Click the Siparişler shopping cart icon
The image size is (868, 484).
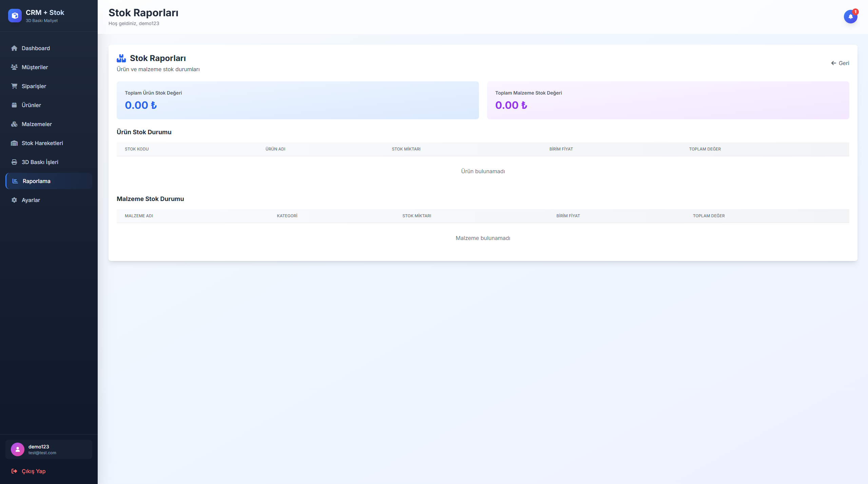(14, 86)
